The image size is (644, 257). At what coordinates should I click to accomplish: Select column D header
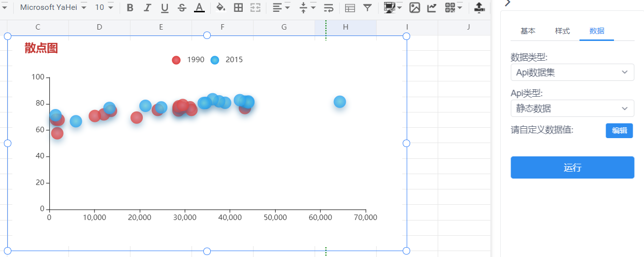click(99, 27)
